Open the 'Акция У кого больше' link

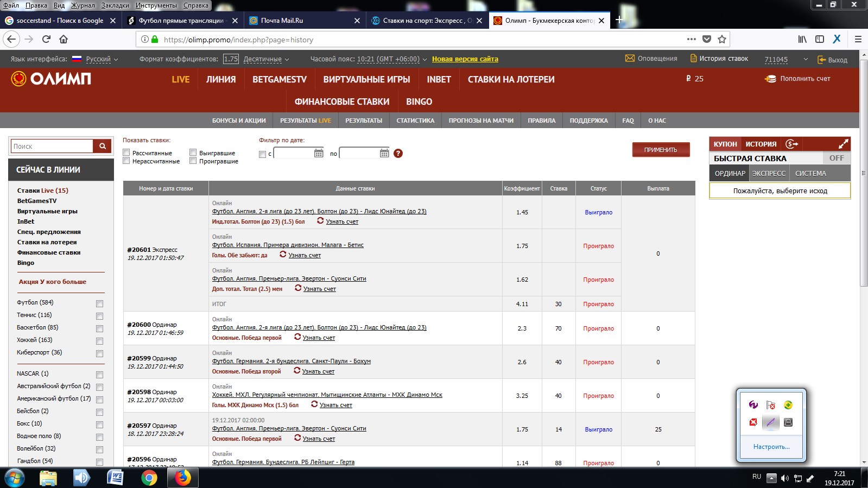(53, 282)
